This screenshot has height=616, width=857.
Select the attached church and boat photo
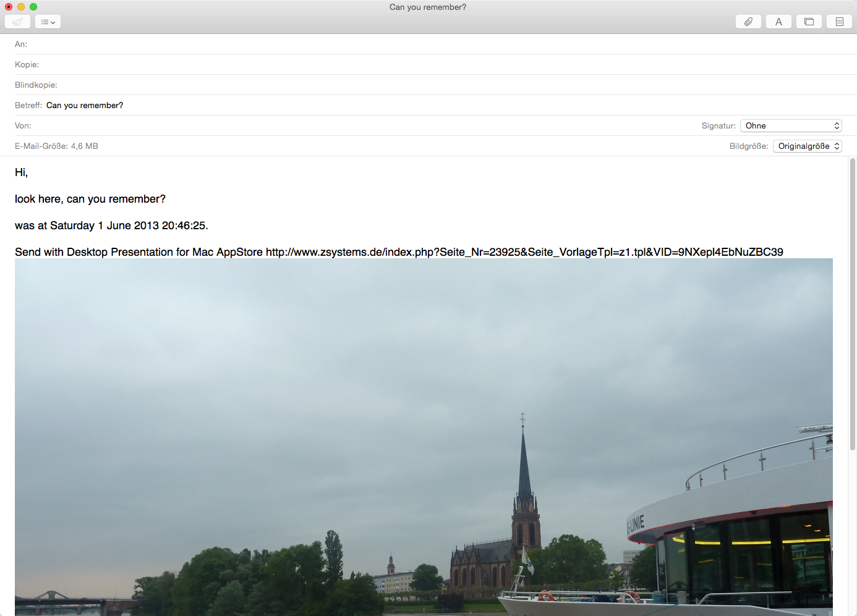pyautogui.click(x=424, y=432)
